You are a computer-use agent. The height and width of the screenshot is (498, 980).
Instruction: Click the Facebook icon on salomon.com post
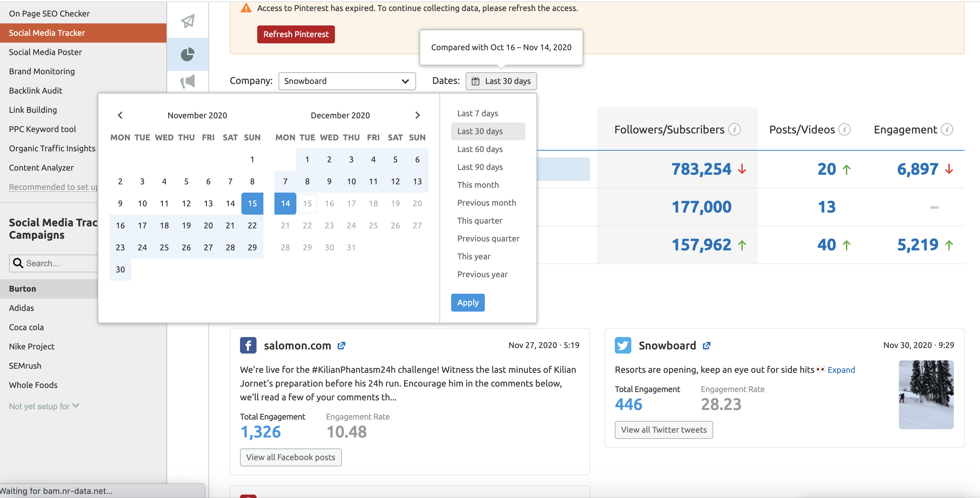pyautogui.click(x=248, y=346)
